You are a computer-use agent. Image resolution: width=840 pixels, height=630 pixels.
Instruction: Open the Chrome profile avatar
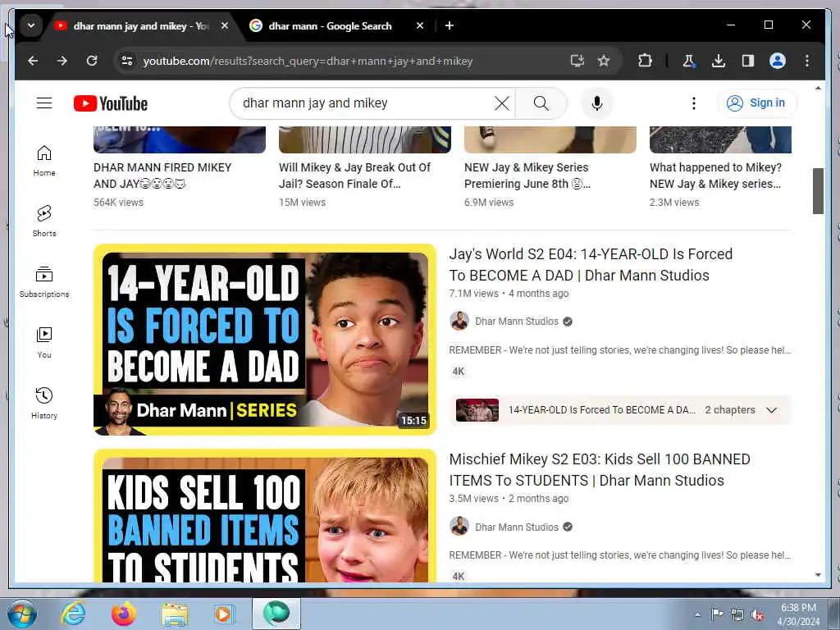point(778,61)
